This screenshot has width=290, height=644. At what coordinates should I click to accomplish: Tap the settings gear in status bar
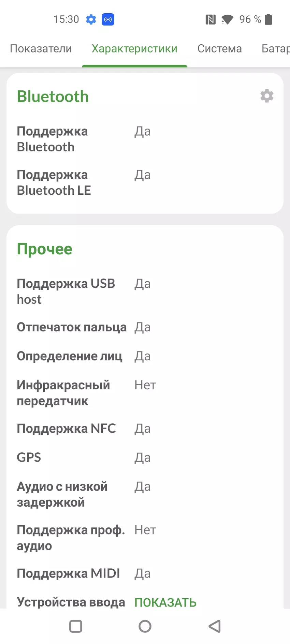pyautogui.click(x=91, y=19)
